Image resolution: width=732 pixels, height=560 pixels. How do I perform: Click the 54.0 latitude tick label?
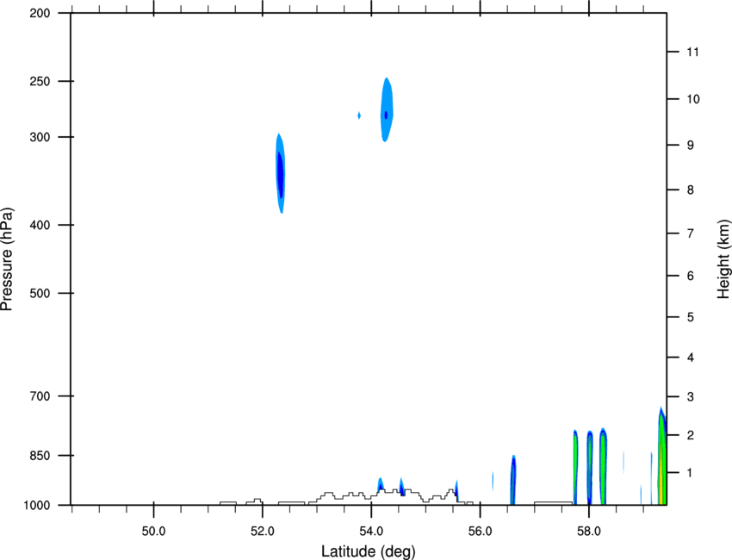371,532
